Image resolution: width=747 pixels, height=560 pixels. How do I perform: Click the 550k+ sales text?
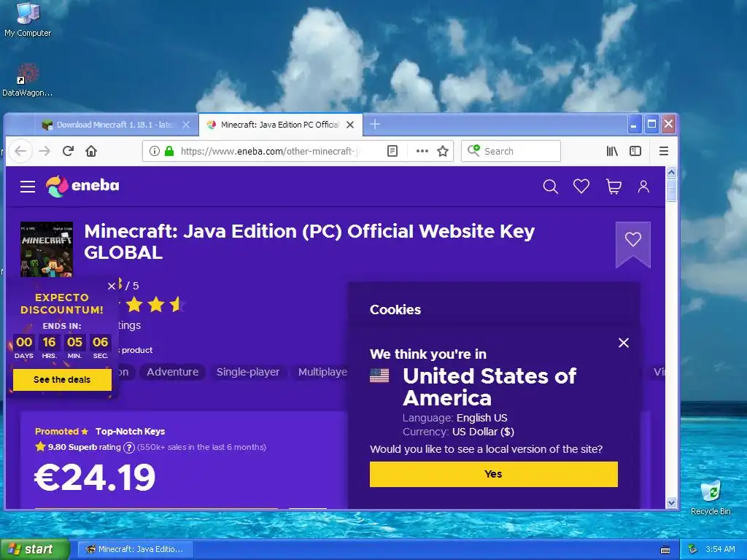(x=201, y=447)
